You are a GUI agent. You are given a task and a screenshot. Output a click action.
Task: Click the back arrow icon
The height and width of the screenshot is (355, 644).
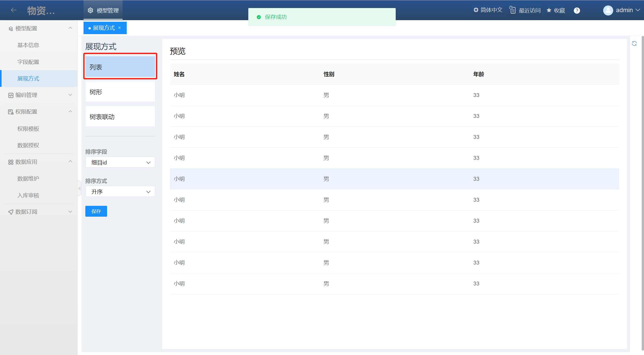(14, 10)
